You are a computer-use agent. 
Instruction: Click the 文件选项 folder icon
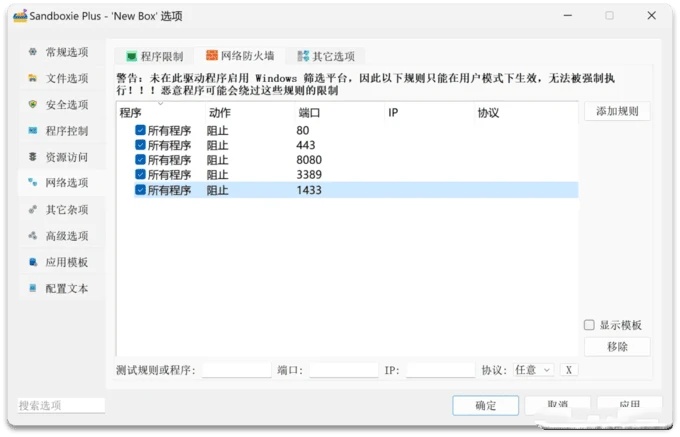pyautogui.click(x=33, y=78)
